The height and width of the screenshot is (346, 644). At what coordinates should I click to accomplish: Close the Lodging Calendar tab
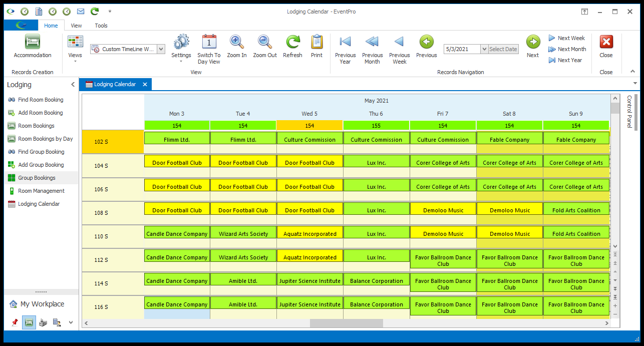145,84
